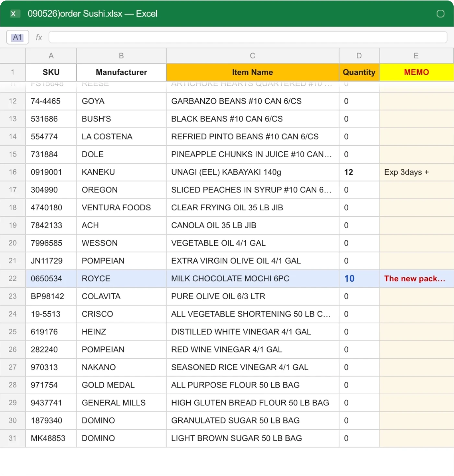Click the MEMO header cell
The height and width of the screenshot is (476, 454).
click(416, 72)
